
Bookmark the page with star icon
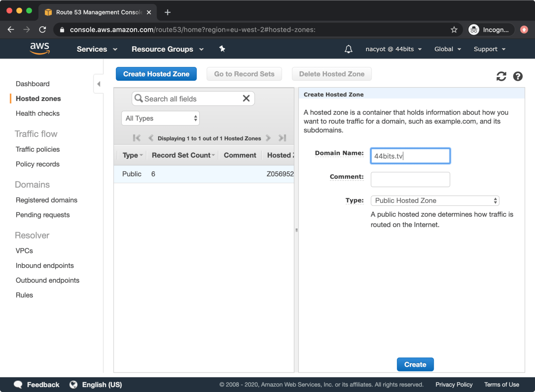pyautogui.click(x=454, y=30)
